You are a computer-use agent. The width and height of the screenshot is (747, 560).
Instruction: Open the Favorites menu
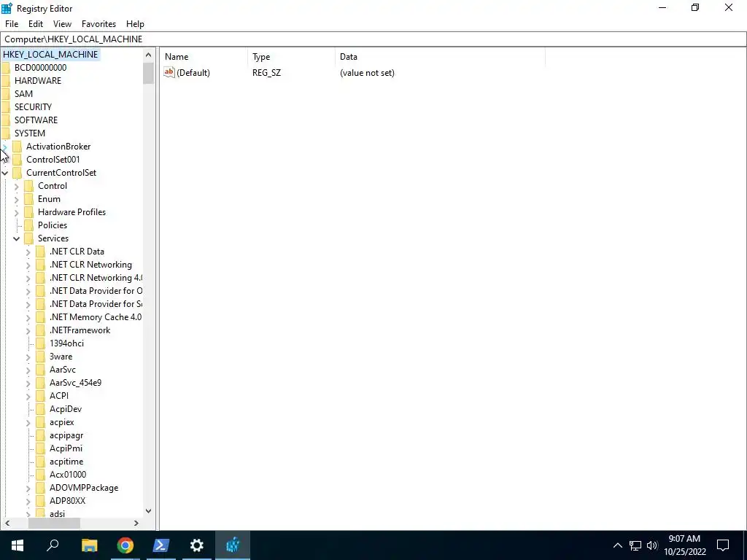click(98, 24)
